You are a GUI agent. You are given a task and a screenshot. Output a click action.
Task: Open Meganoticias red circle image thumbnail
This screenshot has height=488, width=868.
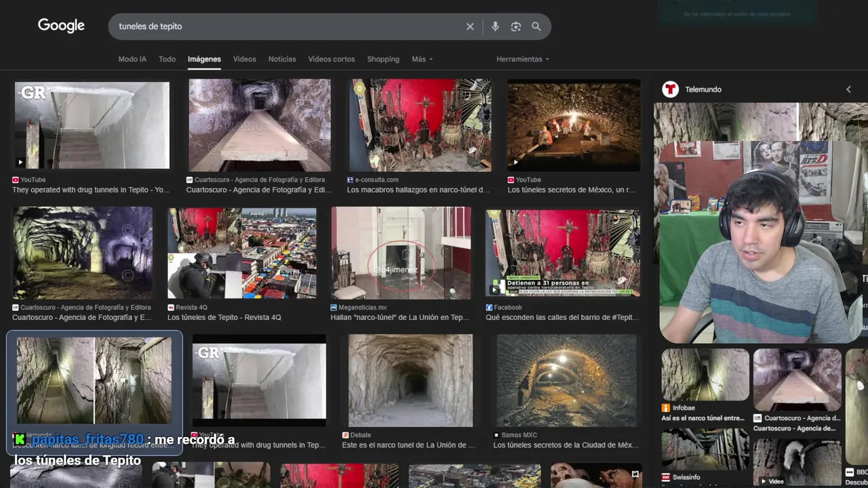(x=401, y=253)
